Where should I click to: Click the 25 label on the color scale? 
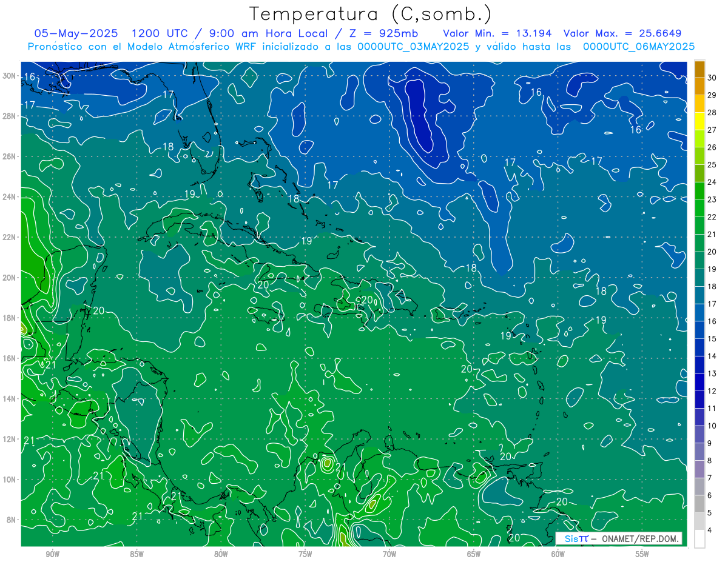click(x=712, y=165)
